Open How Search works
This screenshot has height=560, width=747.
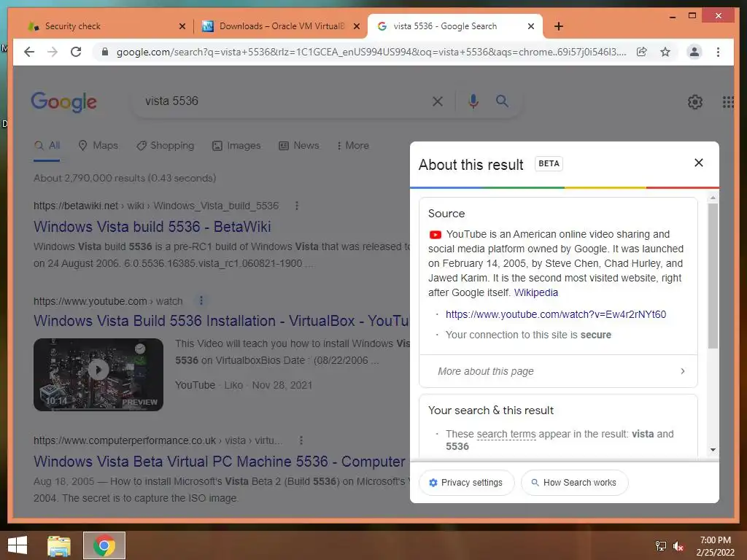[x=575, y=483]
